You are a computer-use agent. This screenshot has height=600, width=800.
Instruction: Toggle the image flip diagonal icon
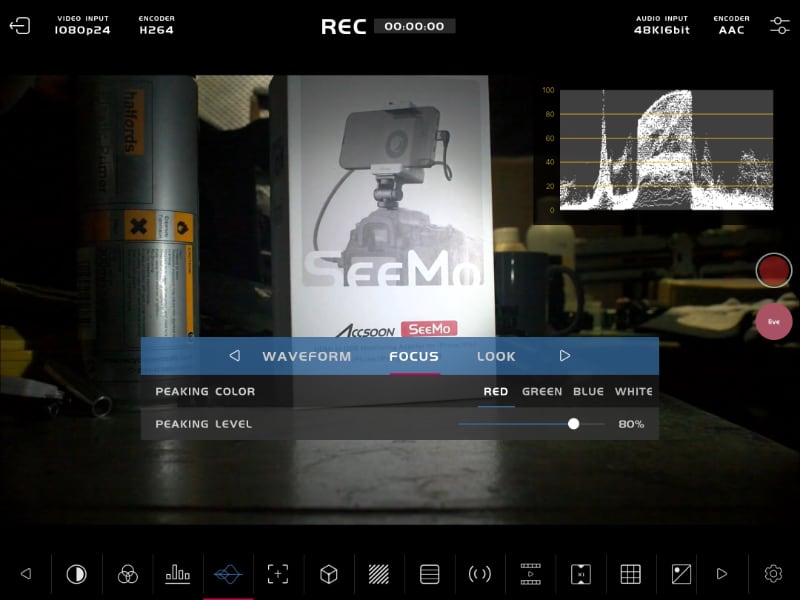click(681, 574)
